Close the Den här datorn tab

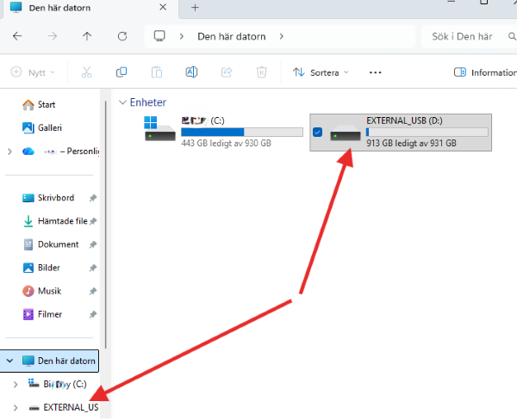tap(163, 7)
